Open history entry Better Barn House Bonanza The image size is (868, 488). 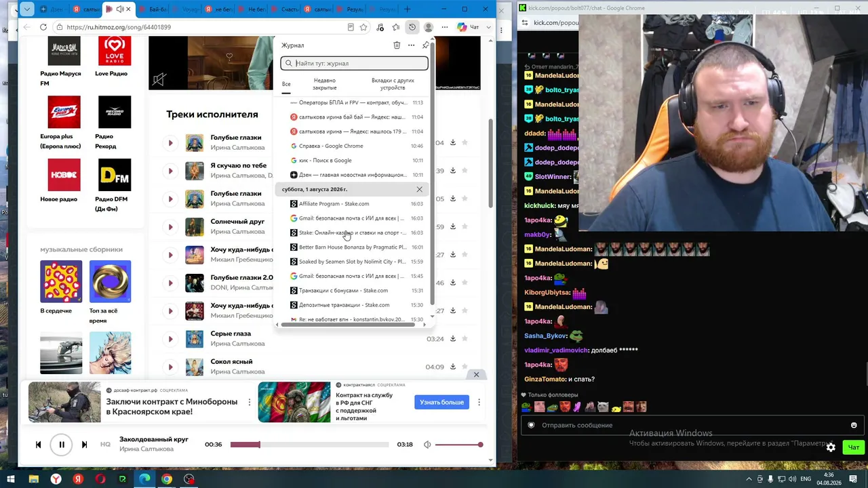coord(357,247)
